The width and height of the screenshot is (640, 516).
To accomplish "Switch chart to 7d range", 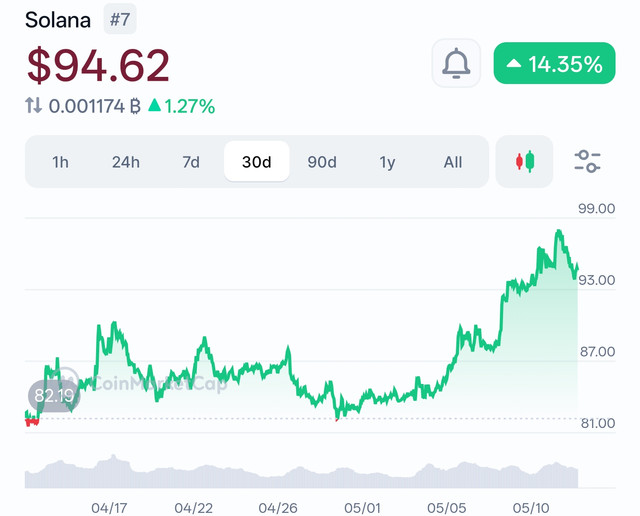I will 191,162.
